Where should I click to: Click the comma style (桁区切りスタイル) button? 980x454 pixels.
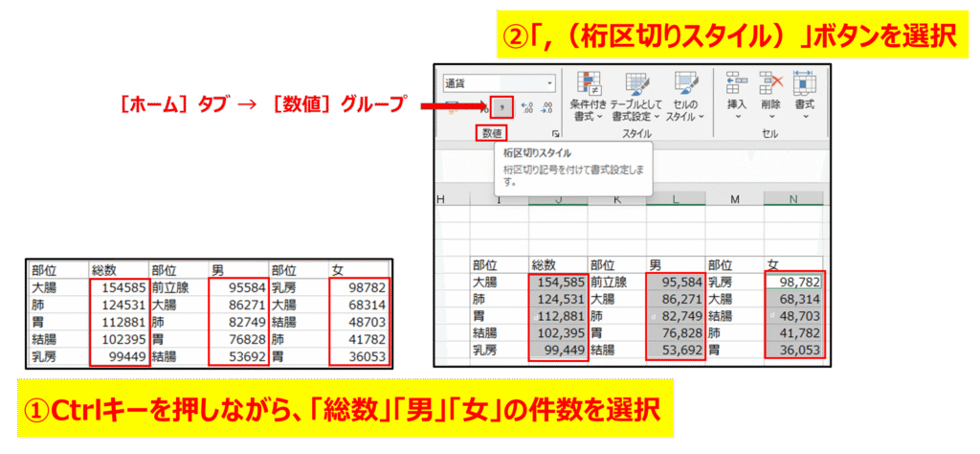pyautogui.click(x=504, y=106)
